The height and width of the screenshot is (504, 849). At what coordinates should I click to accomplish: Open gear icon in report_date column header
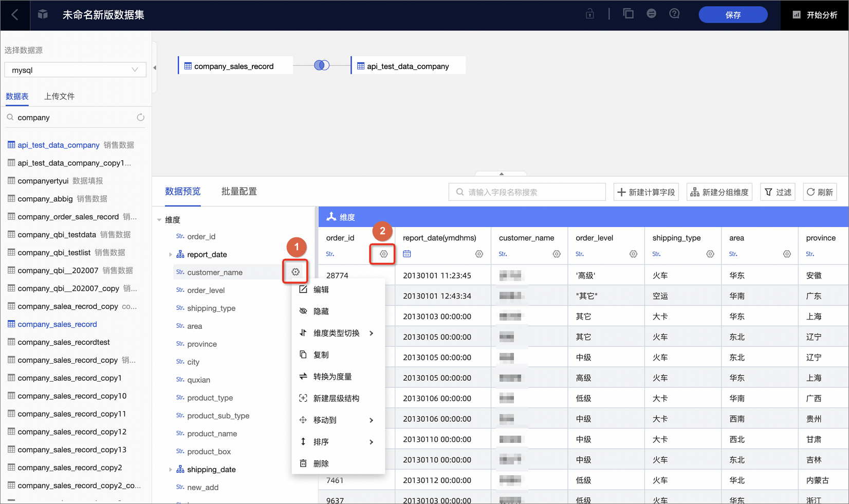(479, 254)
